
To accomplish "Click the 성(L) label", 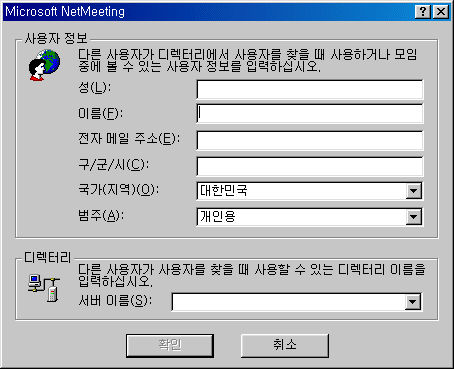I will [95, 88].
